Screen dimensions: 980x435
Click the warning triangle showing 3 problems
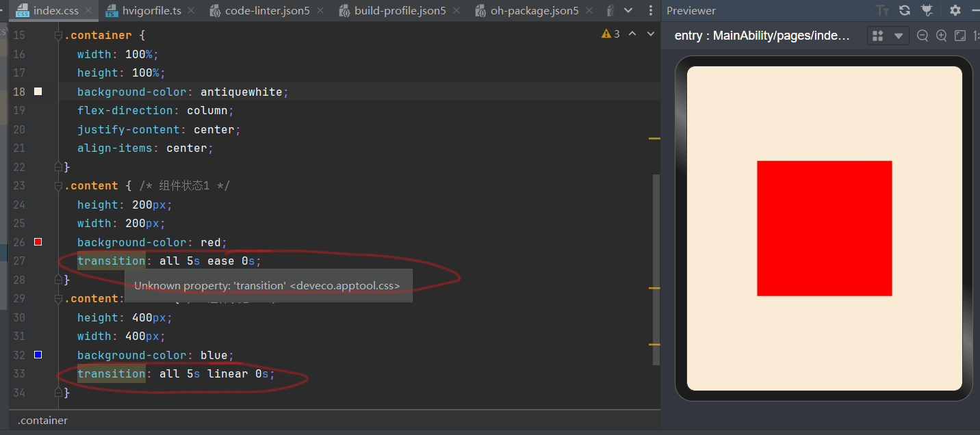coord(606,34)
